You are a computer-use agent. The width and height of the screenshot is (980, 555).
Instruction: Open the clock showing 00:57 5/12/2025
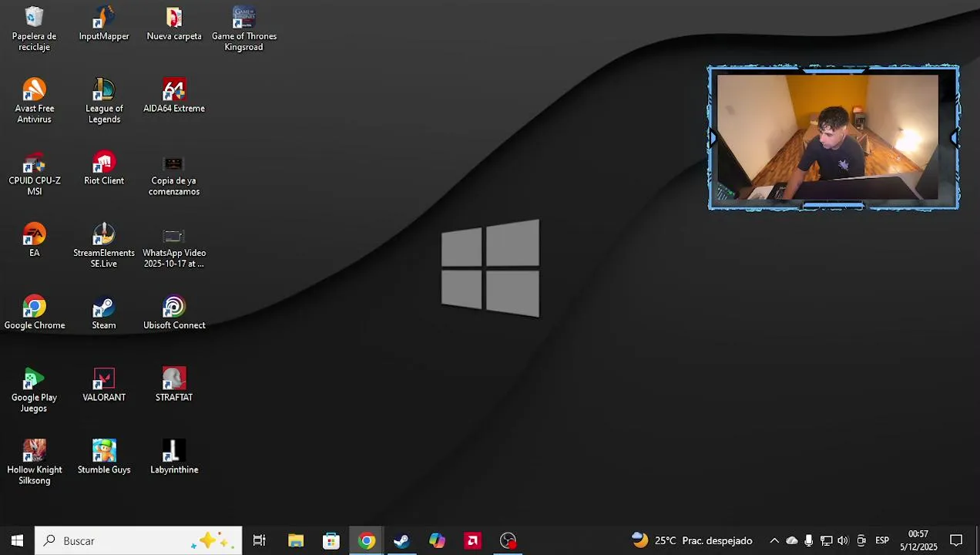918,540
